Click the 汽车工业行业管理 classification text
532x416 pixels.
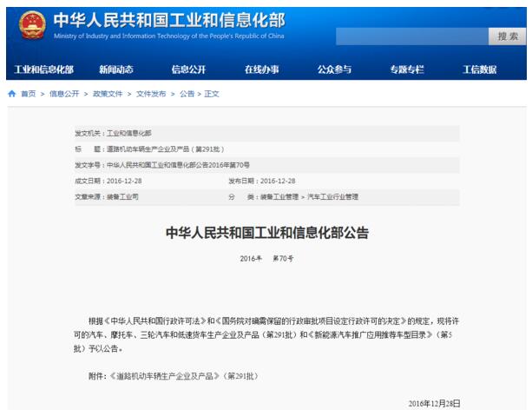coord(333,197)
